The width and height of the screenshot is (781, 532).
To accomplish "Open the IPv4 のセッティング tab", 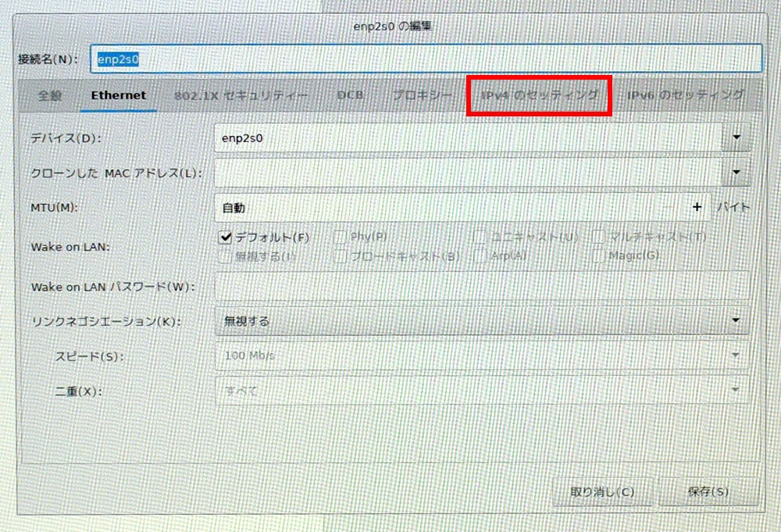I will tap(540, 95).
